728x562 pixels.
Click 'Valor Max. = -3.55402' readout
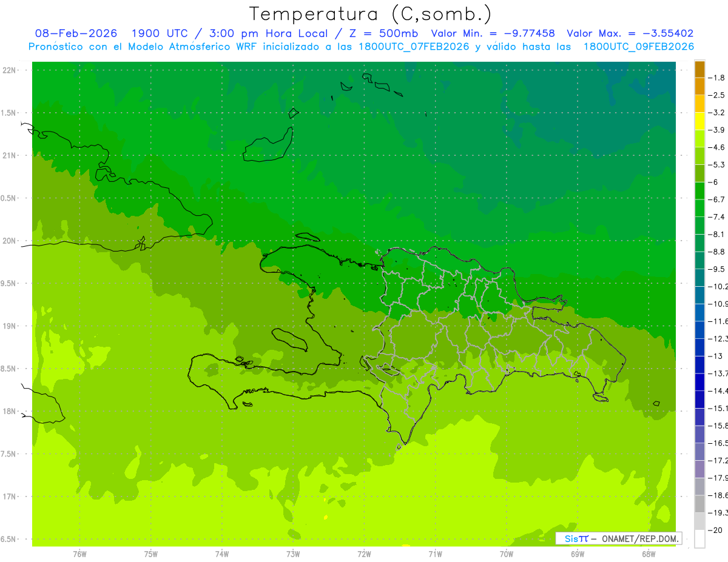(630, 33)
